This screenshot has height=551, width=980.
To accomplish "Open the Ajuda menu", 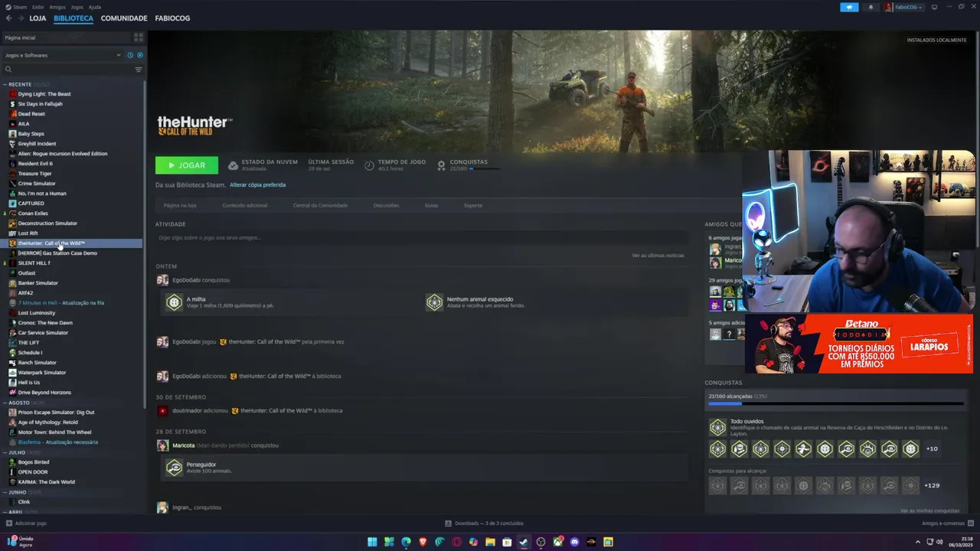I will point(95,7).
